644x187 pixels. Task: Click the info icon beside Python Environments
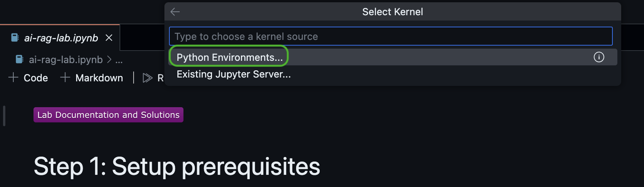(x=599, y=57)
